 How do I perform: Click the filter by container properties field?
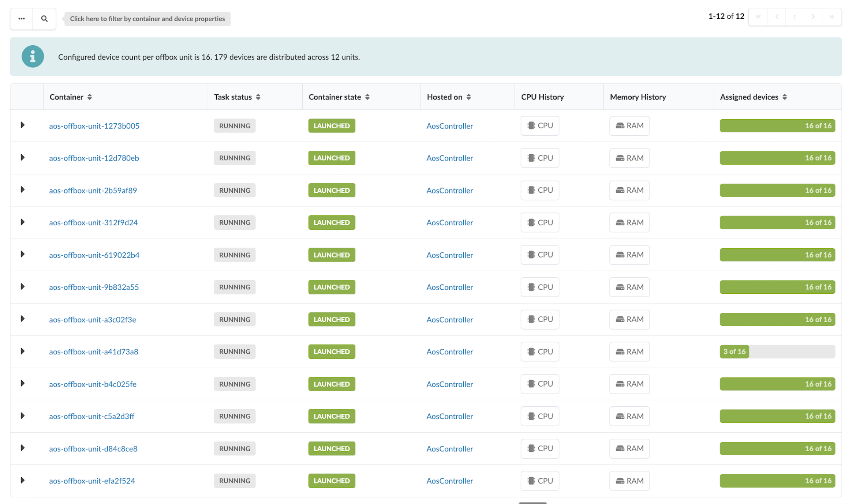pos(147,19)
